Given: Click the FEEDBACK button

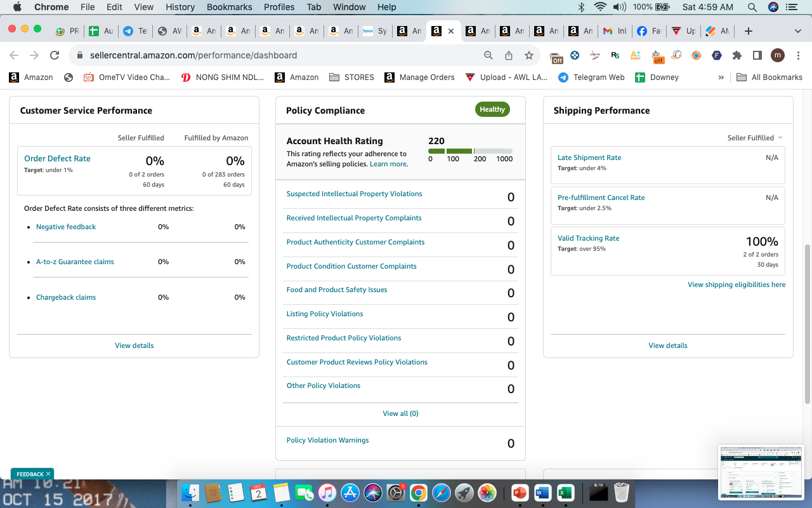Looking at the screenshot, I should 32,474.
